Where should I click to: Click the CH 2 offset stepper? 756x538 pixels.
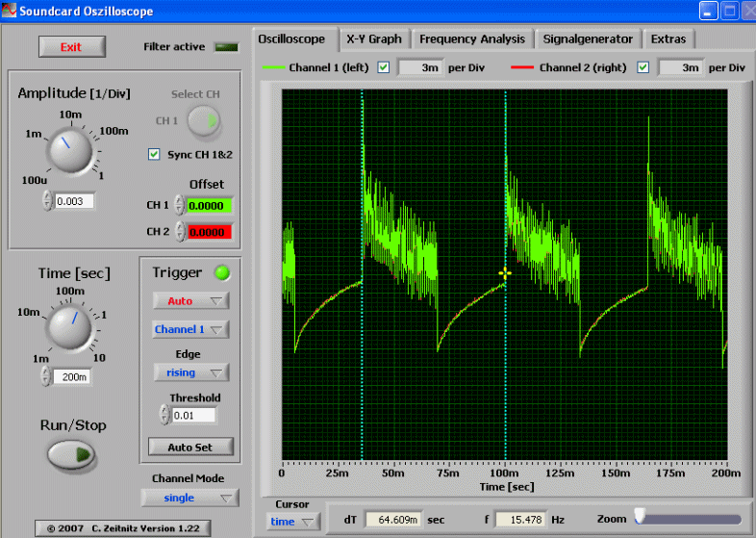[x=179, y=232]
